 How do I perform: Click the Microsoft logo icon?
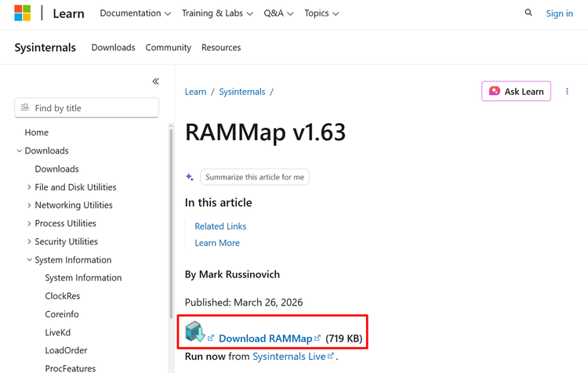click(x=23, y=13)
